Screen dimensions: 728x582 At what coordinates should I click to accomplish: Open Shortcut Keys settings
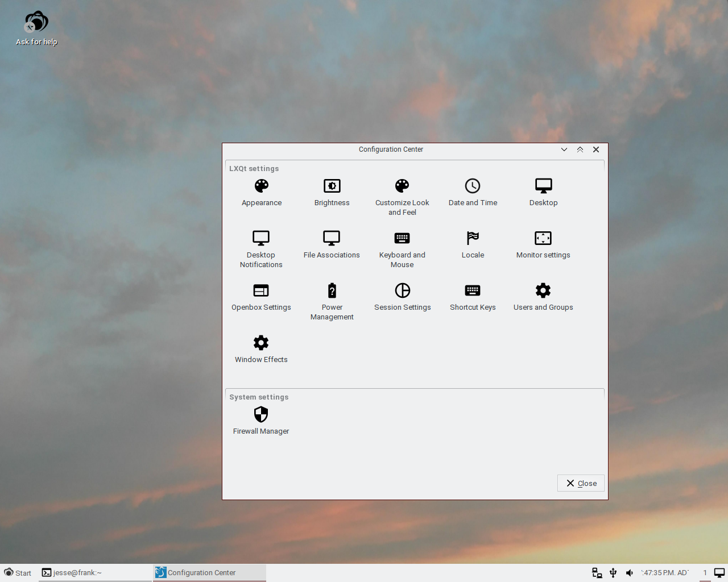[x=473, y=298]
